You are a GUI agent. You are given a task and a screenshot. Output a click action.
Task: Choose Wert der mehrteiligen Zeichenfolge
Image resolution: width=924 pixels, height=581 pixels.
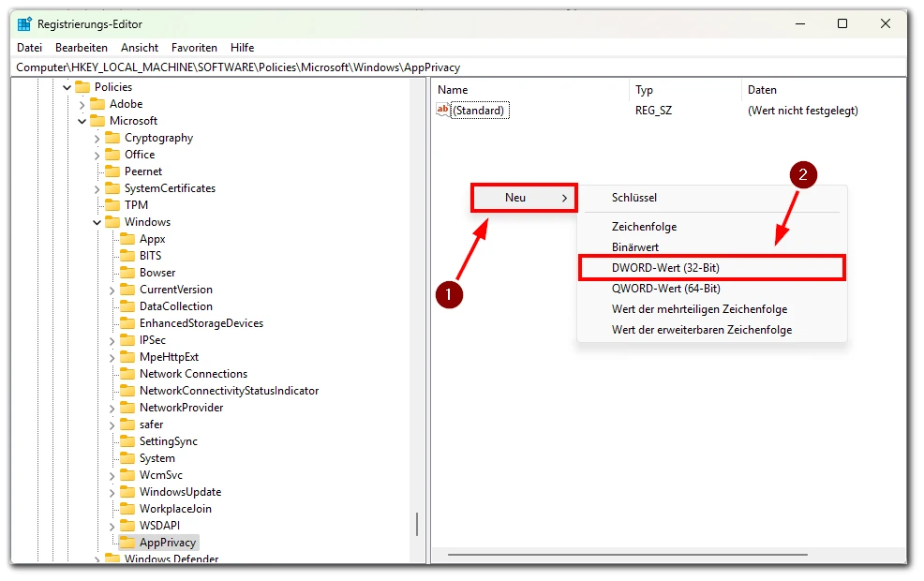711,309
